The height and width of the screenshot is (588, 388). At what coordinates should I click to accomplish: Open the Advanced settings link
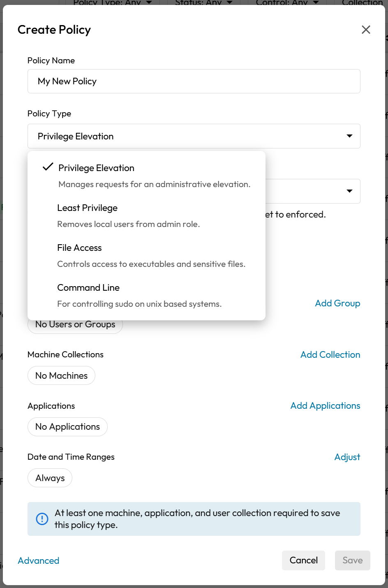tap(39, 561)
